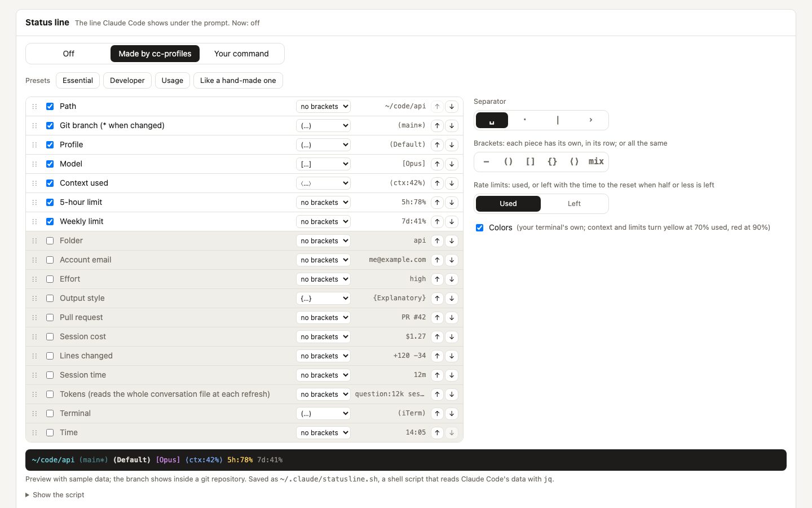Click the up arrow in Session cost row
Viewport: 812px width, 508px height.
(x=437, y=336)
